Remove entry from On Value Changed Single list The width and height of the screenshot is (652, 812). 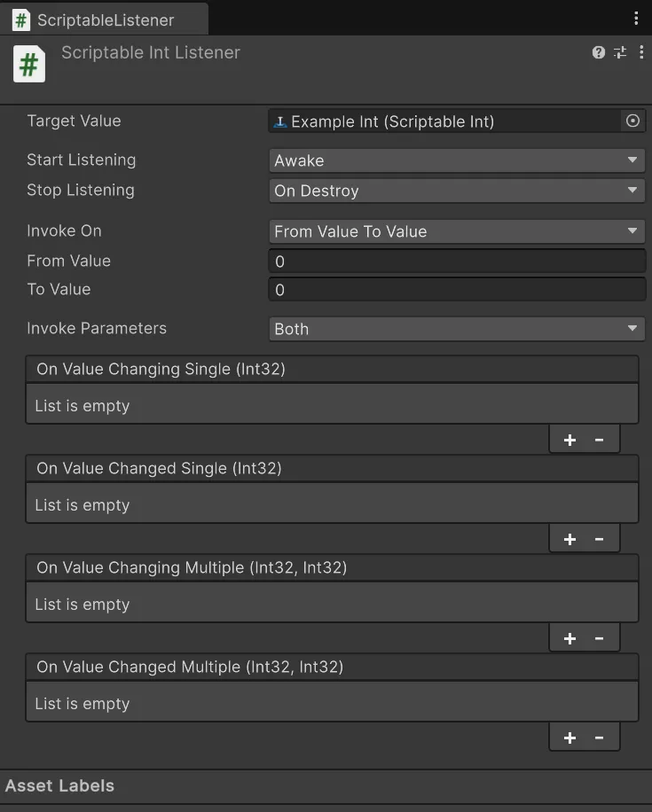(x=600, y=539)
